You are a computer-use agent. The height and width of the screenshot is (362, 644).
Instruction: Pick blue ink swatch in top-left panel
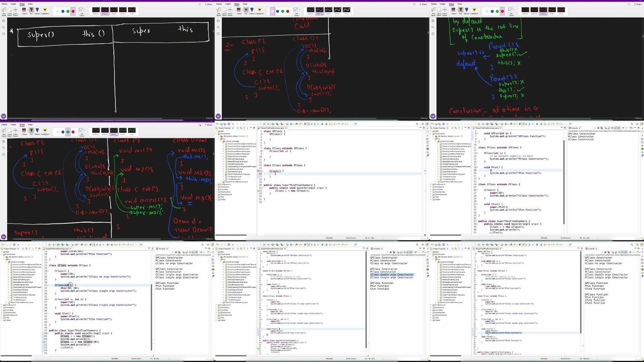(63, 11)
